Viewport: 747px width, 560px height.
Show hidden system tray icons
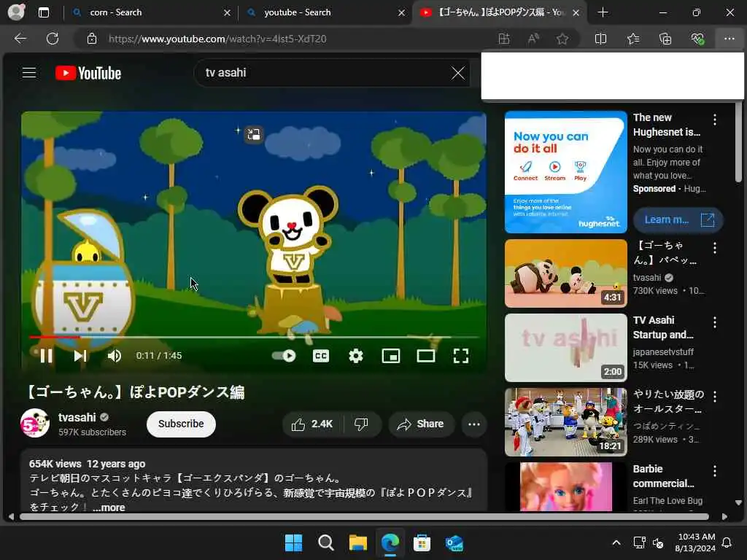(616, 542)
